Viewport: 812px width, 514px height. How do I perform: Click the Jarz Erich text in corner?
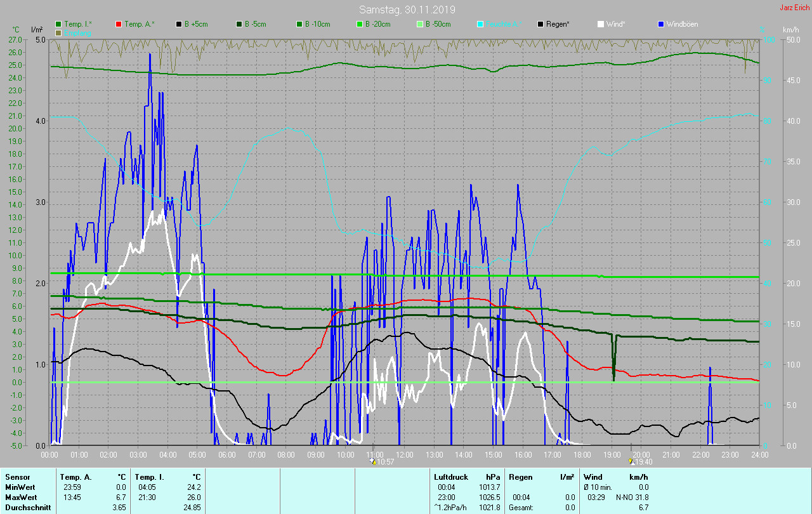[x=794, y=8]
